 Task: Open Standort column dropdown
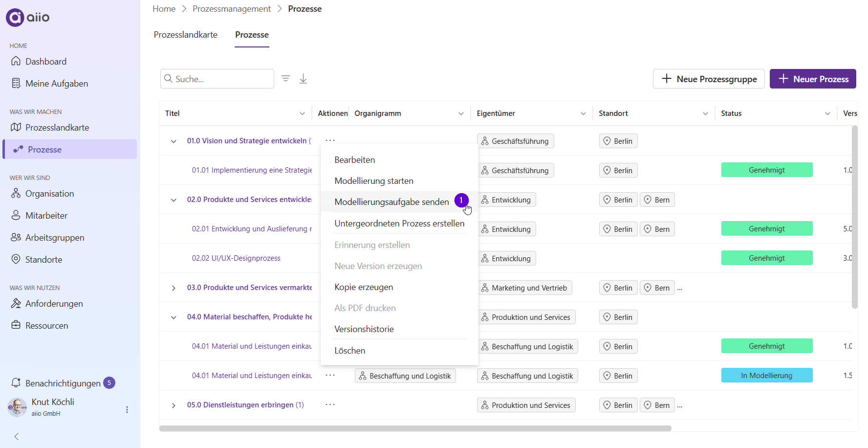point(705,113)
